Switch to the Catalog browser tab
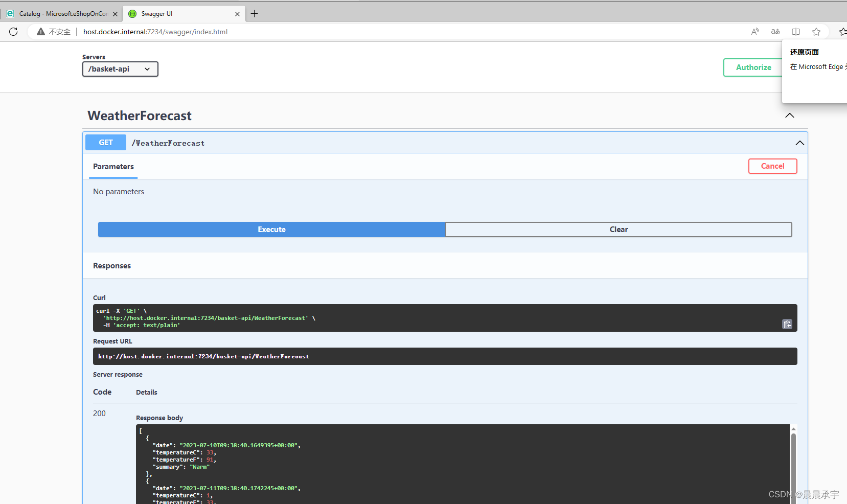The height and width of the screenshot is (504, 847). [61, 14]
